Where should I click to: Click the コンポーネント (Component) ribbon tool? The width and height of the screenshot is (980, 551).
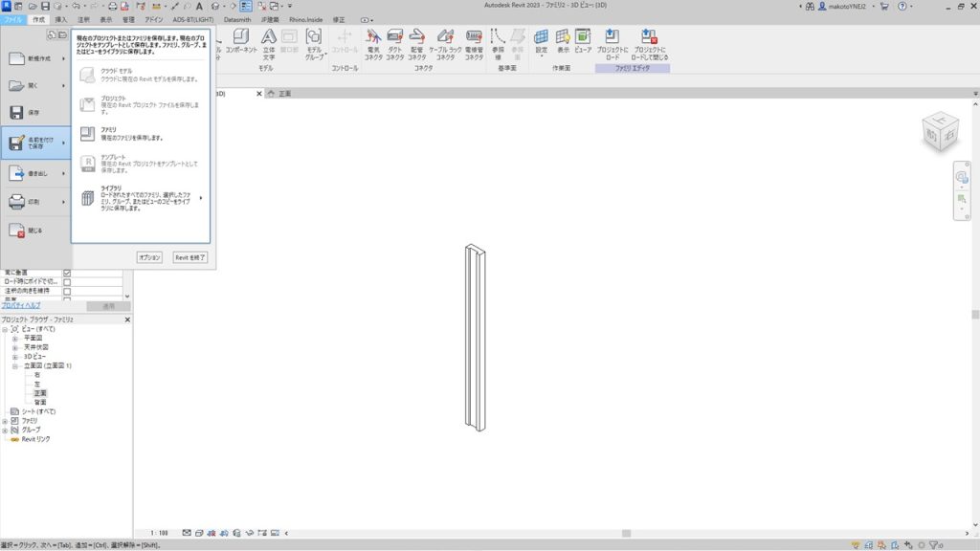pyautogui.click(x=241, y=41)
